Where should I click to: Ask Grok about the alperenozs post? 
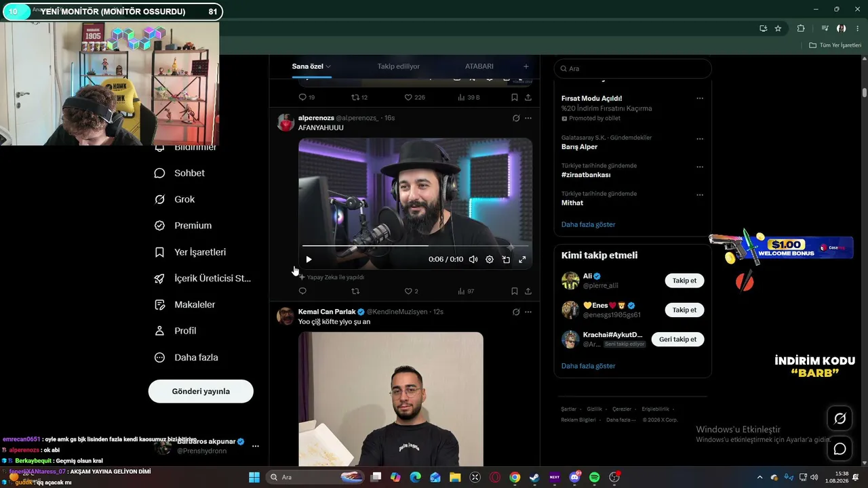click(x=516, y=118)
